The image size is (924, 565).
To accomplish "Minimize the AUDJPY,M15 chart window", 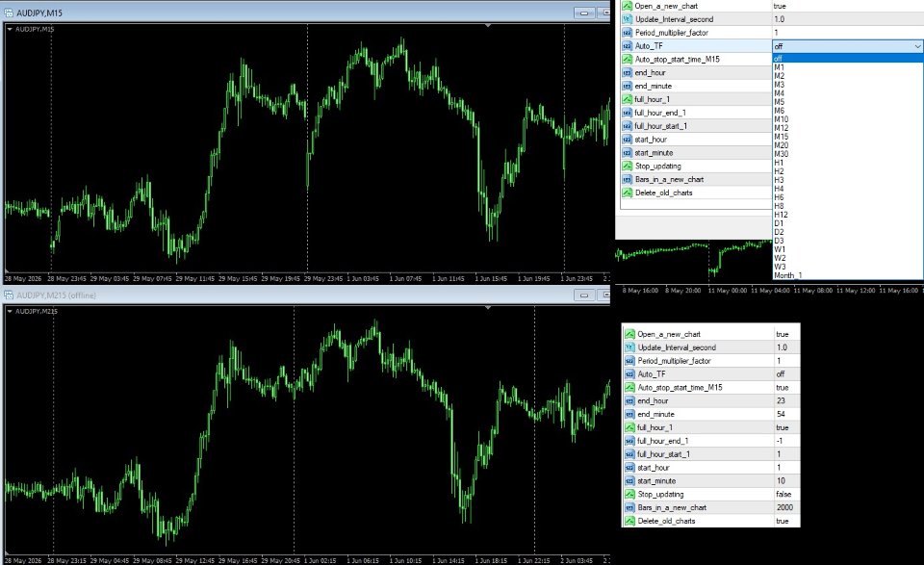I will [584, 13].
